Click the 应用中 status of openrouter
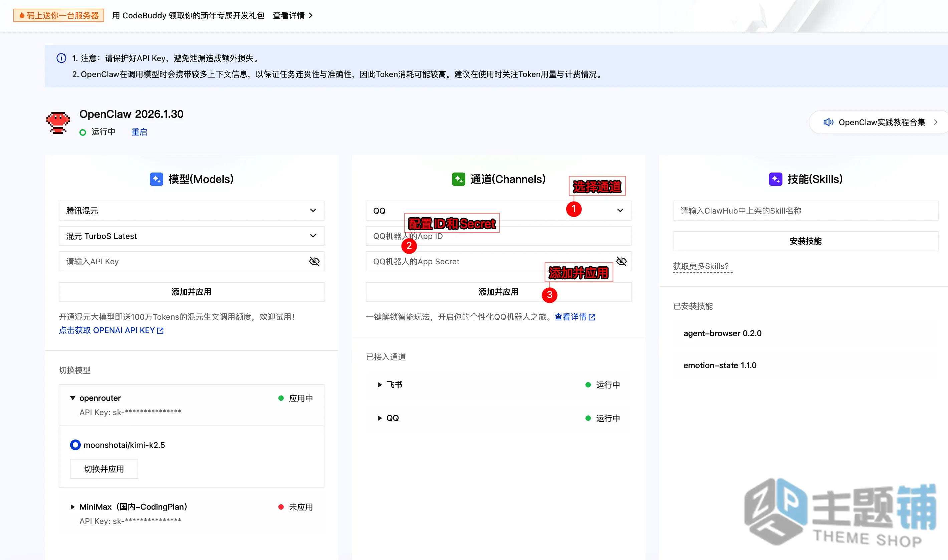The image size is (948, 560). click(301, 398)
